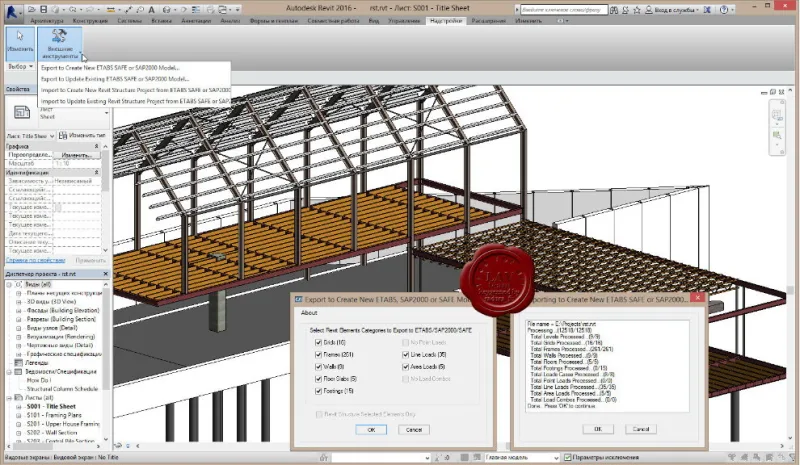Toggle the Area Loads (5) checkbox
Screen dimensions: 800x465
tap(406, 367)
